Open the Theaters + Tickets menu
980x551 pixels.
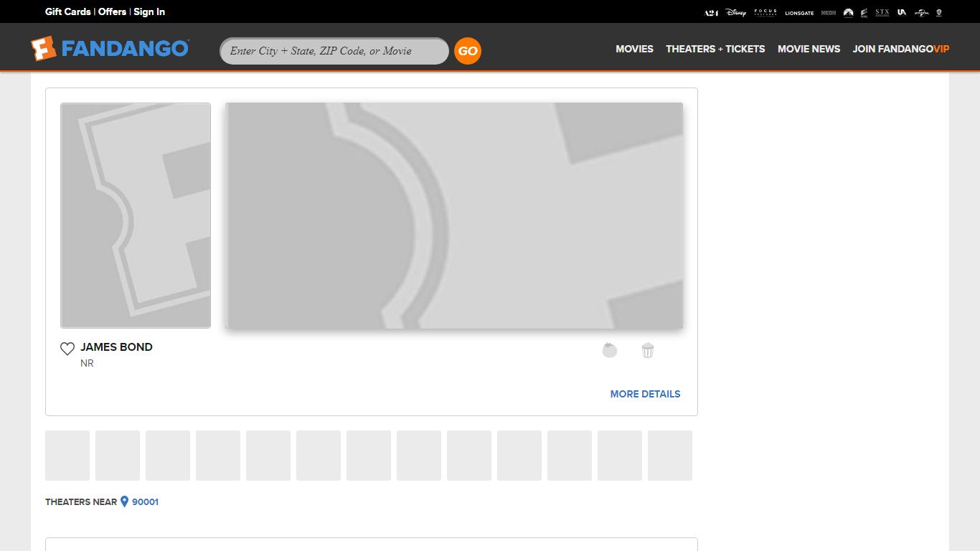(x=715, y=49)
